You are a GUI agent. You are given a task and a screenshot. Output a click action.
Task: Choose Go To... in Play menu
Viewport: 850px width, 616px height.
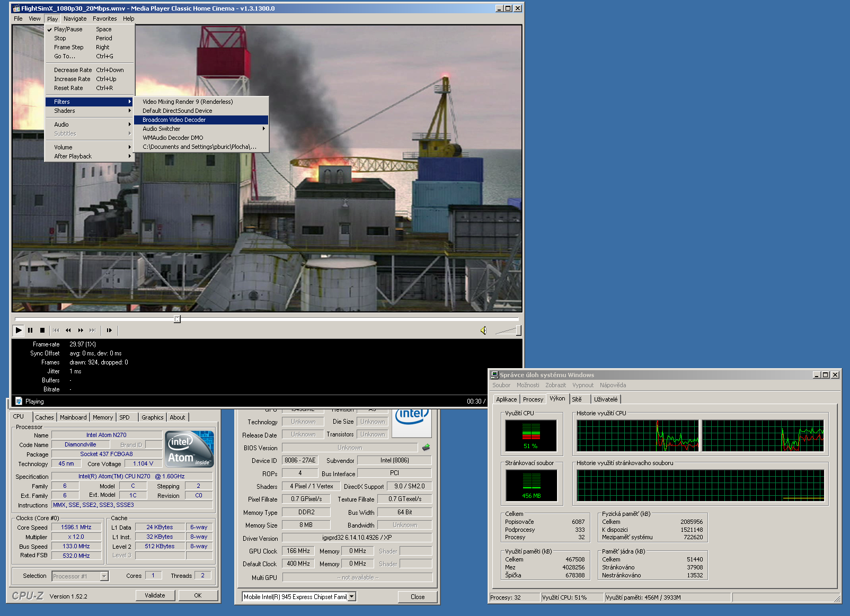[90, 56]
